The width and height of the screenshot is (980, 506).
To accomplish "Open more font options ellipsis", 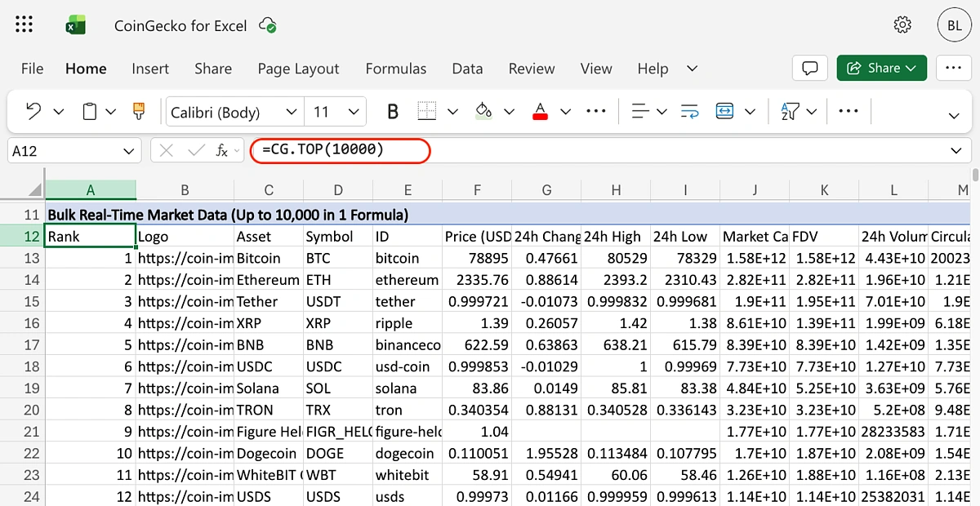I will tap(596, 111).
